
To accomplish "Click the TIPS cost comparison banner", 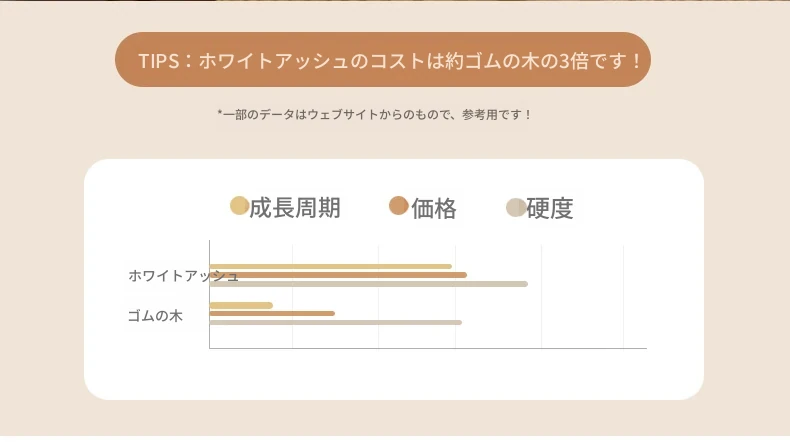I will (x=383, y=60).
